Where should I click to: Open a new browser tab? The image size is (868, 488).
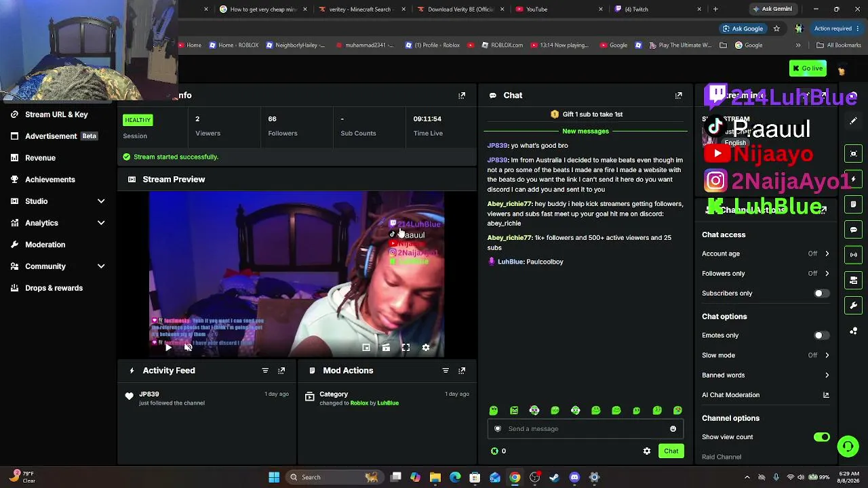click(715, 9)
